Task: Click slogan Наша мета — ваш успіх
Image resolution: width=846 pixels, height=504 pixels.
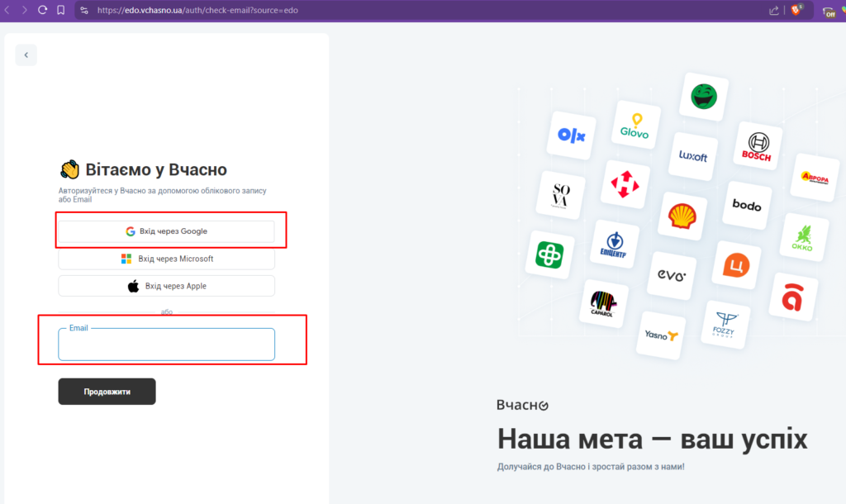Action: (653, 439)
